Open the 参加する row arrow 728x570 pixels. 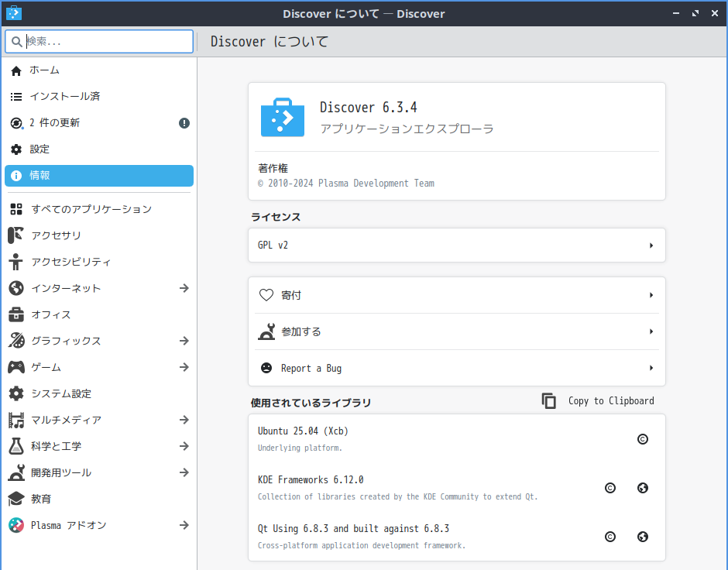pyautogui.click(x=651, y=332)
